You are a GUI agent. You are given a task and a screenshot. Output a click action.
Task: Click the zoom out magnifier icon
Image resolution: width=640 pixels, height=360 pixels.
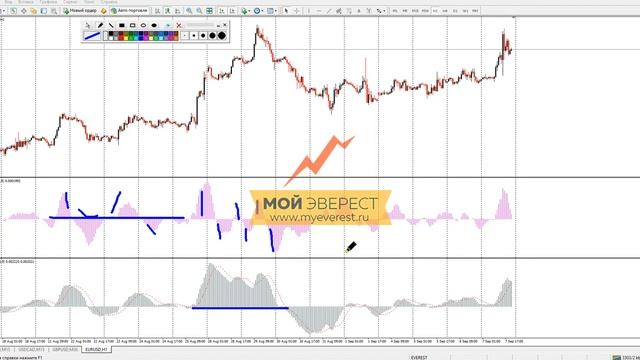pyautogui.click(x=199, y=11)
